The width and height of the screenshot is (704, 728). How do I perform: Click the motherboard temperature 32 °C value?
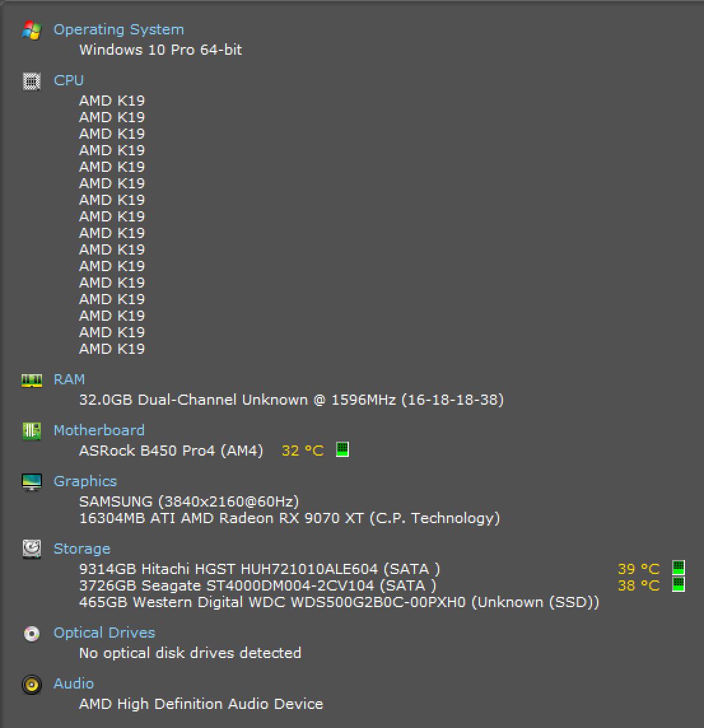point(303,451)
